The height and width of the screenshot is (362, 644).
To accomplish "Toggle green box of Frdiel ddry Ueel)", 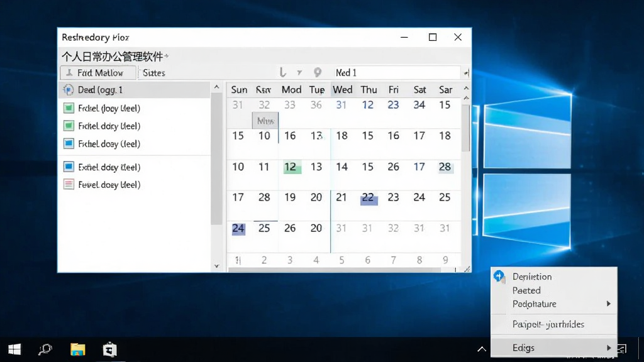I will (x=69, y=126).
